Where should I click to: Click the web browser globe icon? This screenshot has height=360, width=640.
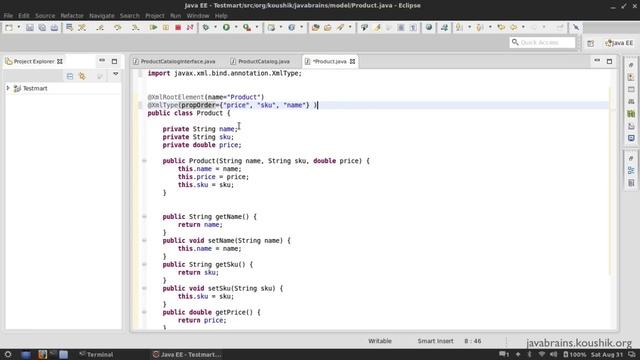click(x=429, y=27)
